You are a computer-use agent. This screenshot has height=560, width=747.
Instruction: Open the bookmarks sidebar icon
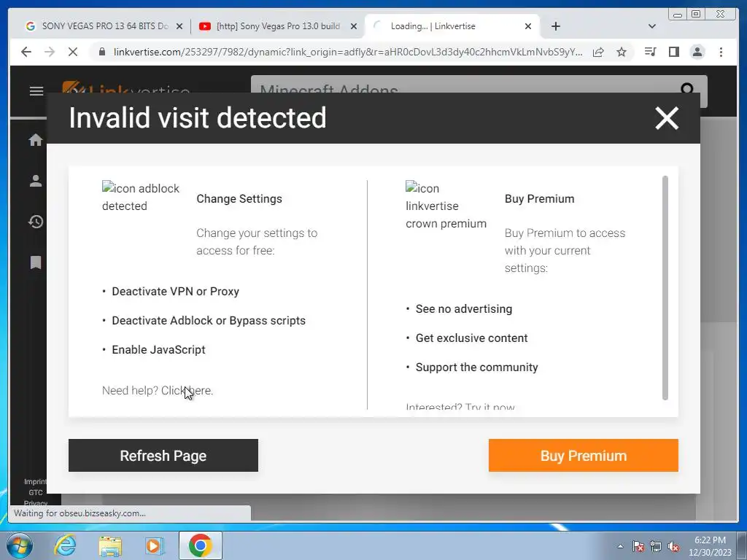click(x=36, y=262)
